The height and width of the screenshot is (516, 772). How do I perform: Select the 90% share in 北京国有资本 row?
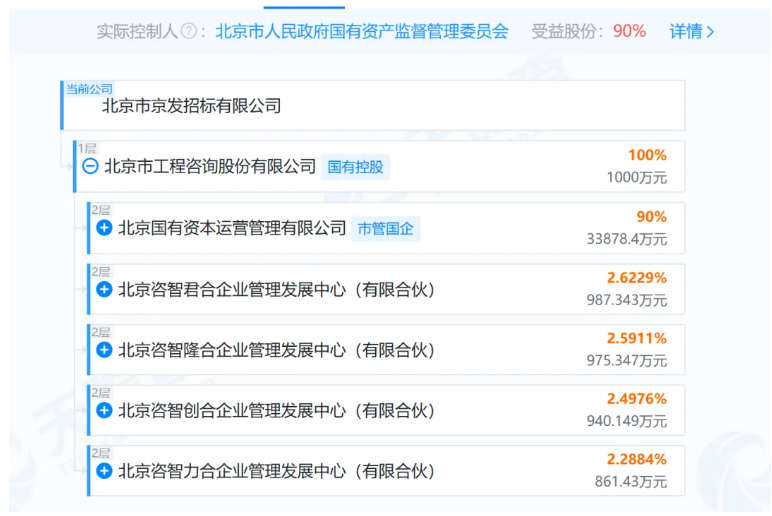tap(651, 217)
